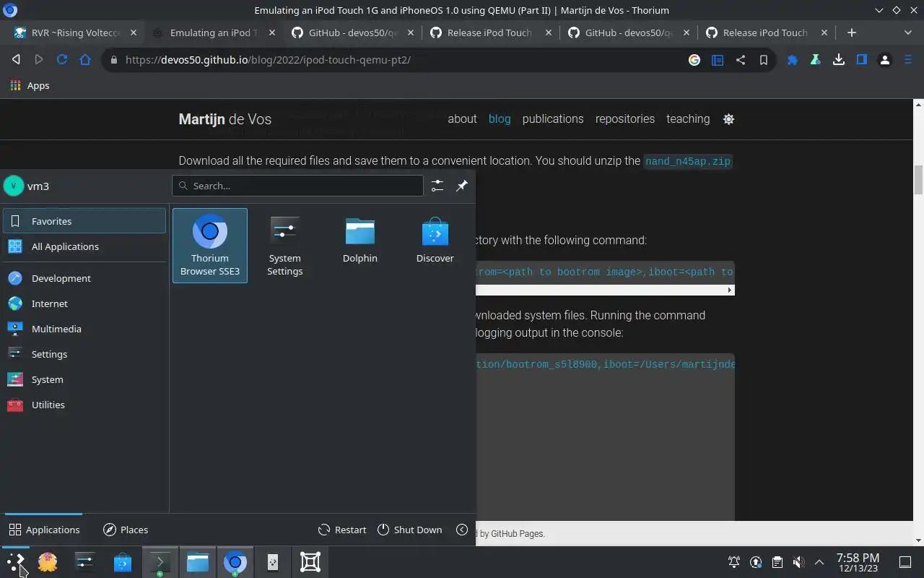Open system updates tray icon
Viewport: 924px width, 578px height.
756,562
